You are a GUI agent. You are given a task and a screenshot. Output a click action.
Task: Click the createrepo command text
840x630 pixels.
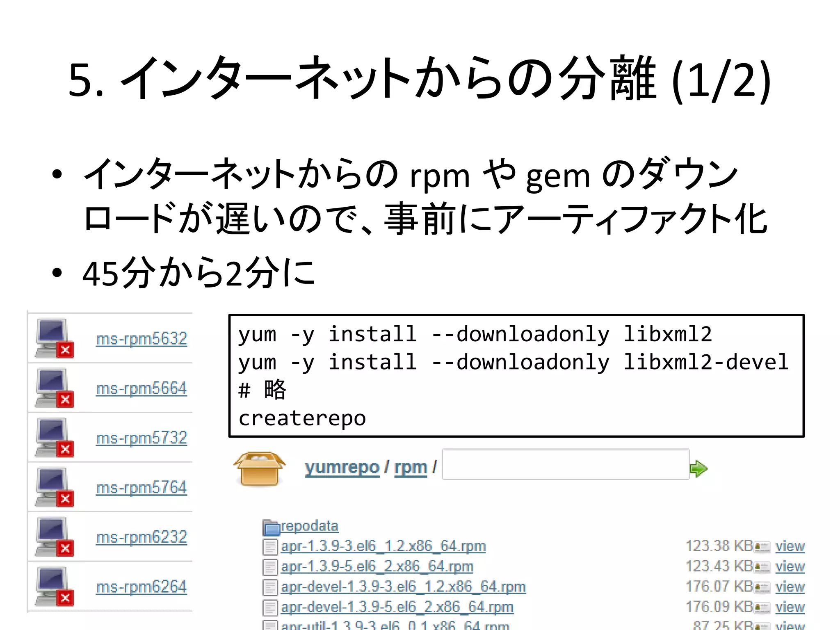coord(302,418)
